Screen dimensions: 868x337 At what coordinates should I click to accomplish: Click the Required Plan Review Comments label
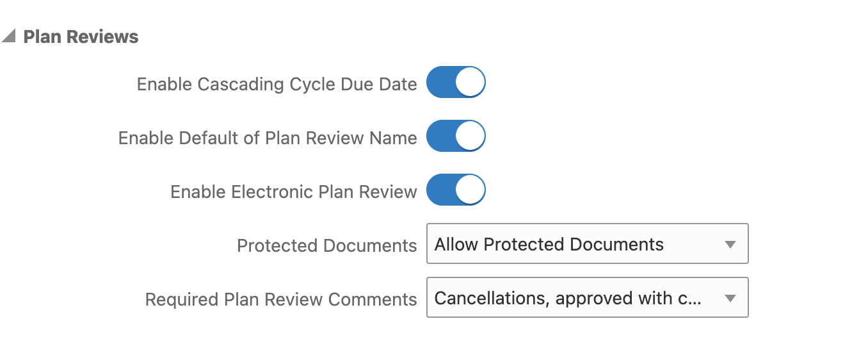(280, 299)
